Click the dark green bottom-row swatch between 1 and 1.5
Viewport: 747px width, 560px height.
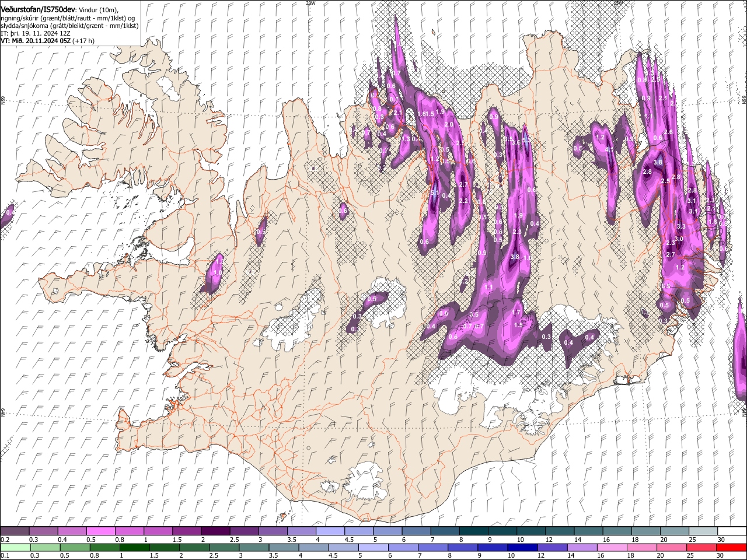[134, 547]
